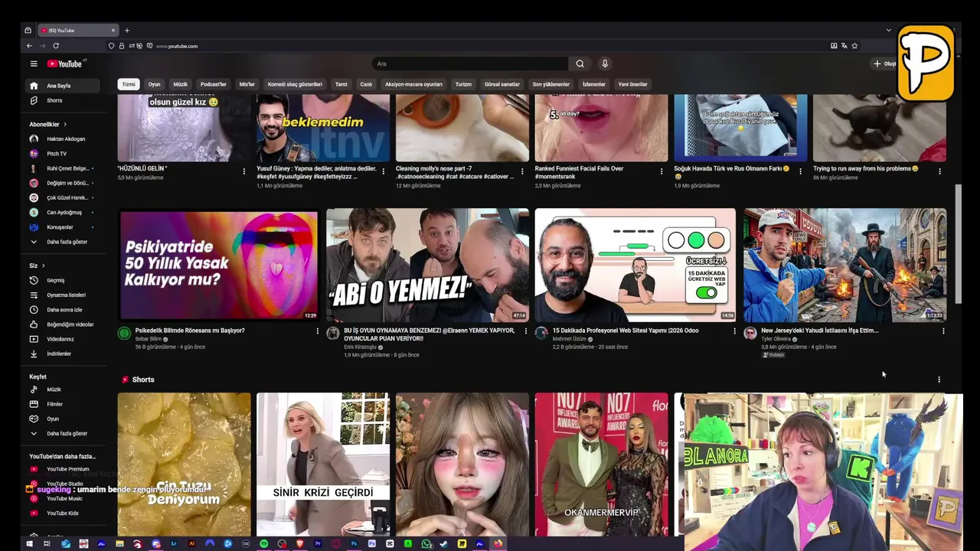Click Mehmet Üzüm channel avatar
The height and width of the screenshot is (551, 980).
(x=541, y=333)
